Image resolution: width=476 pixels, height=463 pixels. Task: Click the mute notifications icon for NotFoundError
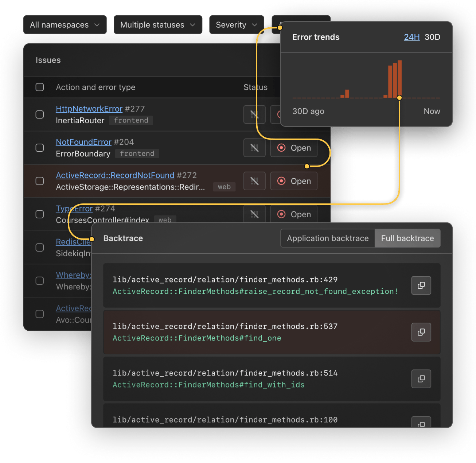[254, 148]
